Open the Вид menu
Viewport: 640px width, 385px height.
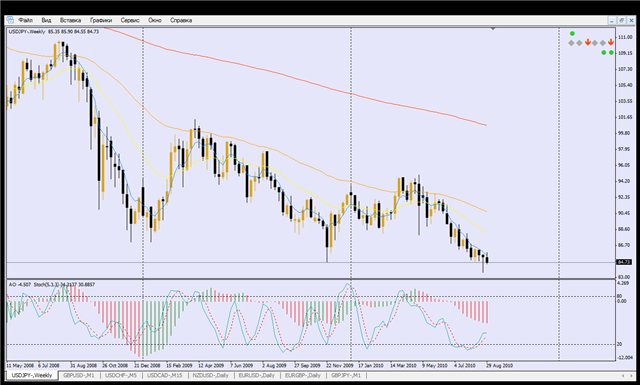pyautogui.click(x=46, y=20)
